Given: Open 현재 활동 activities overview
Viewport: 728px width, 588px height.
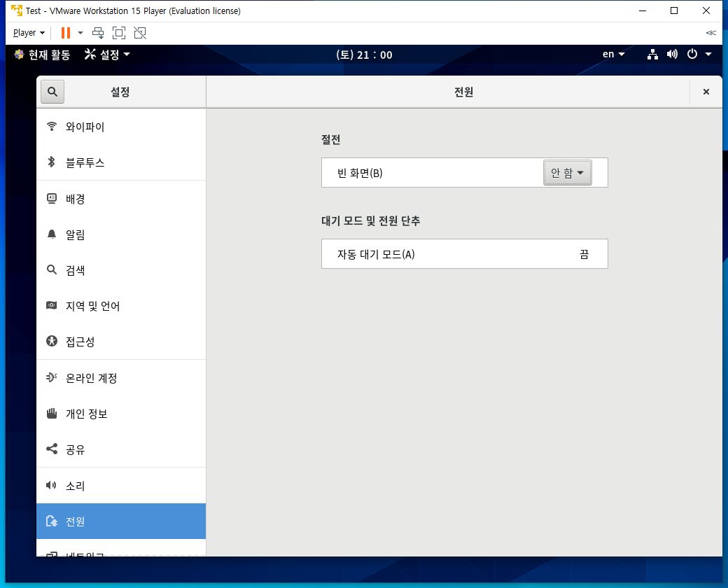Looking at the screenshot, I should coord(42,55).
